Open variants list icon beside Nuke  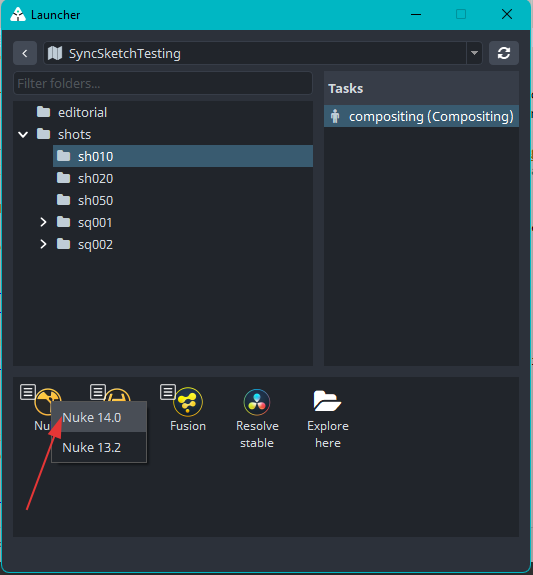[28, 392]
